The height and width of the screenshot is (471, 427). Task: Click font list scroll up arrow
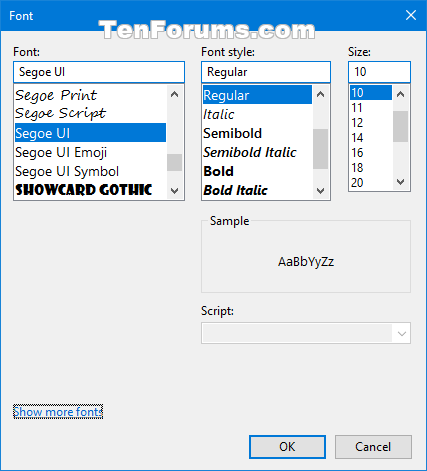174,94
